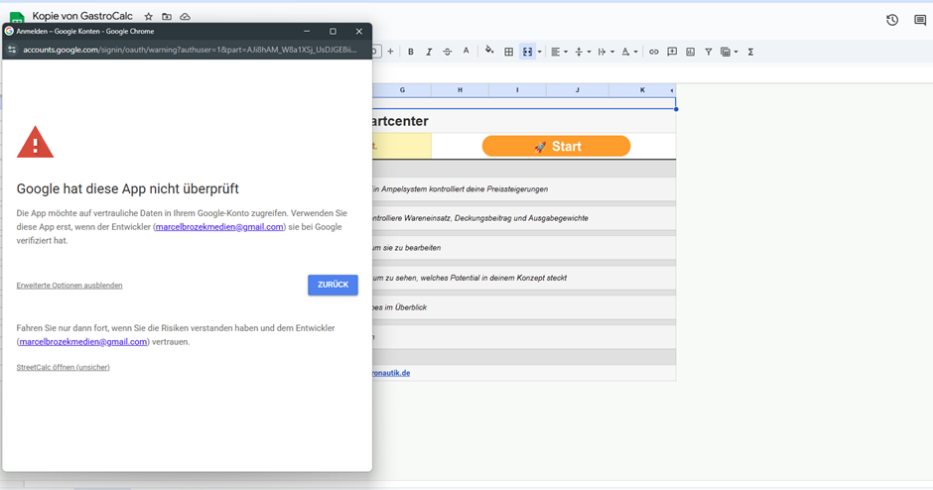Click developer email link above the StreetCalc link
This screenshot has height=490, width=933.
coord(83,342)
